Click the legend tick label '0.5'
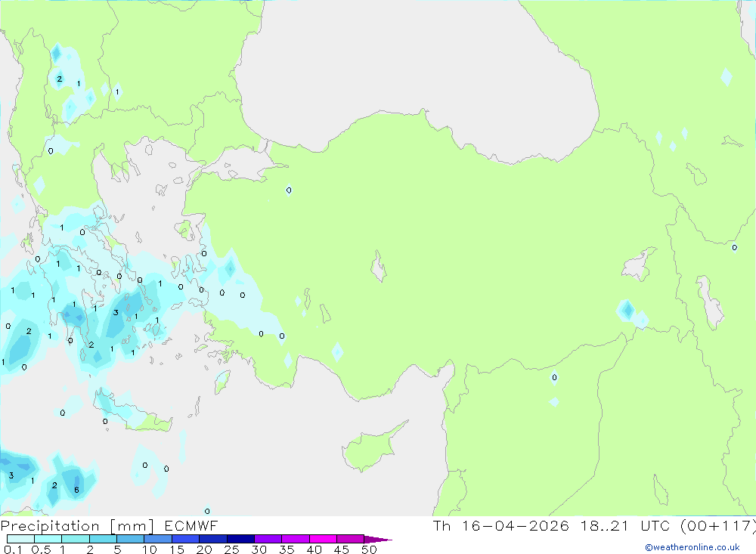 [x=41, y=549]
